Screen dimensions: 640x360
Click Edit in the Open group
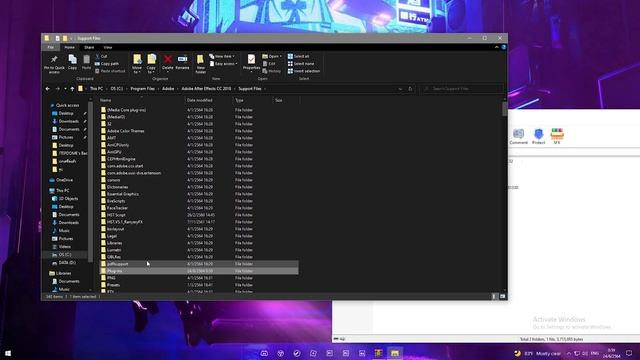point(269,64)
